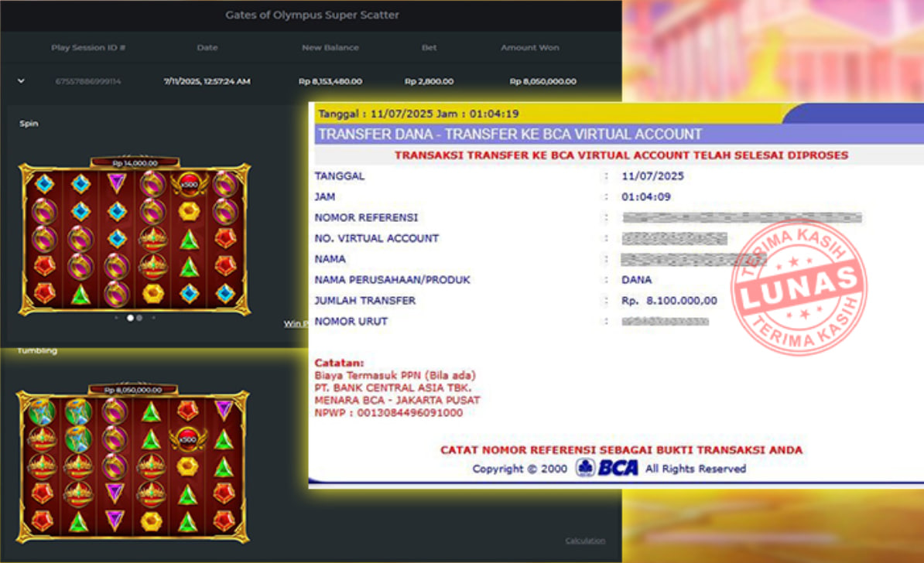Click 'MENARA BCA - JAKARTA PUSAT' line

397,400
